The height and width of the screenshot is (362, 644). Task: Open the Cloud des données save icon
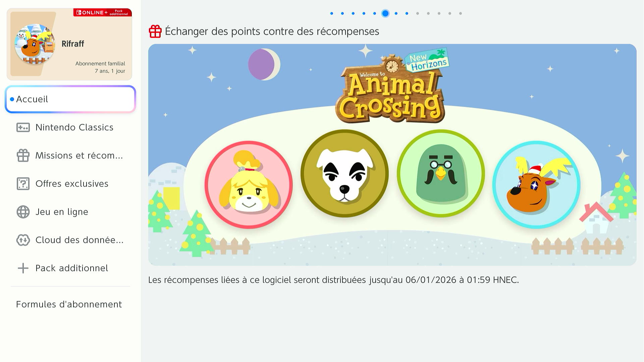(23, 240)
